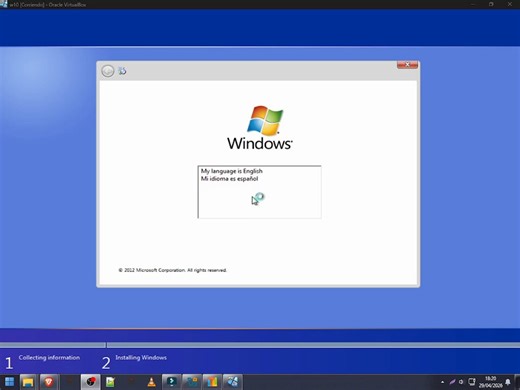Restore the VirtualBox window size
This screenshot has height=390, width=520.
click(491, 4)
